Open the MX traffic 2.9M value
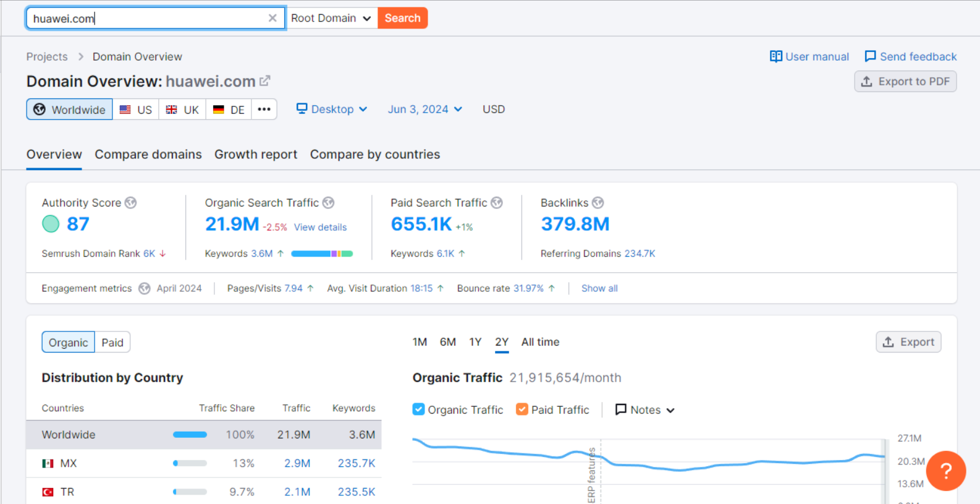The image size is (980, 504). coord(297,463)
